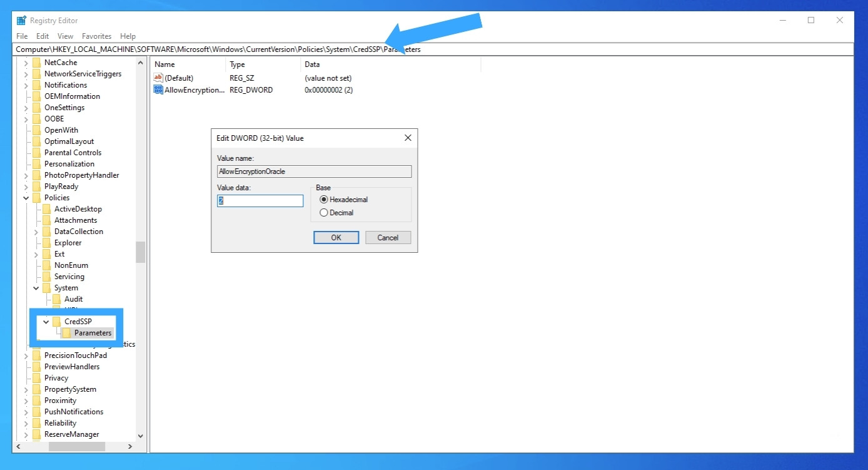
Task: Select the Parameters key in the tree
Action: pyautogui.click(x=93, y=333)
